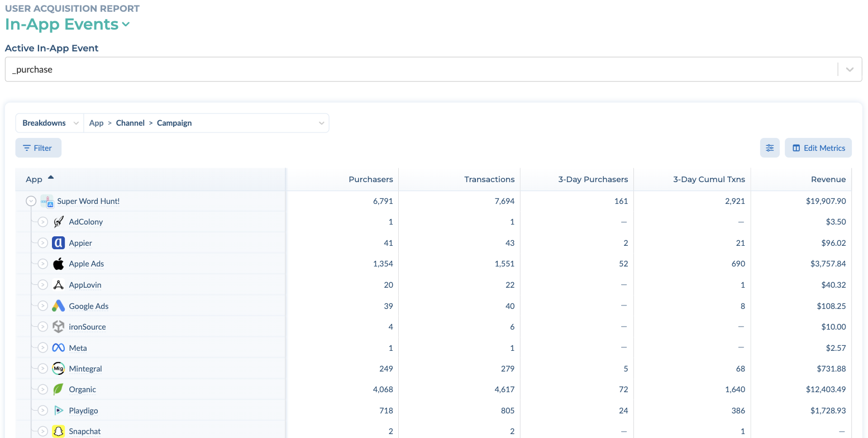Expand the Appier channel row
This screenshot has height=438, width=868.
tap(43, 243)
